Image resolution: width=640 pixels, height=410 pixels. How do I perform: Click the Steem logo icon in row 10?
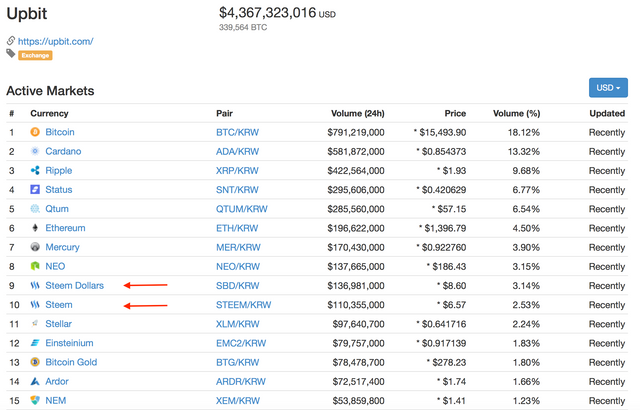(35, 304)
